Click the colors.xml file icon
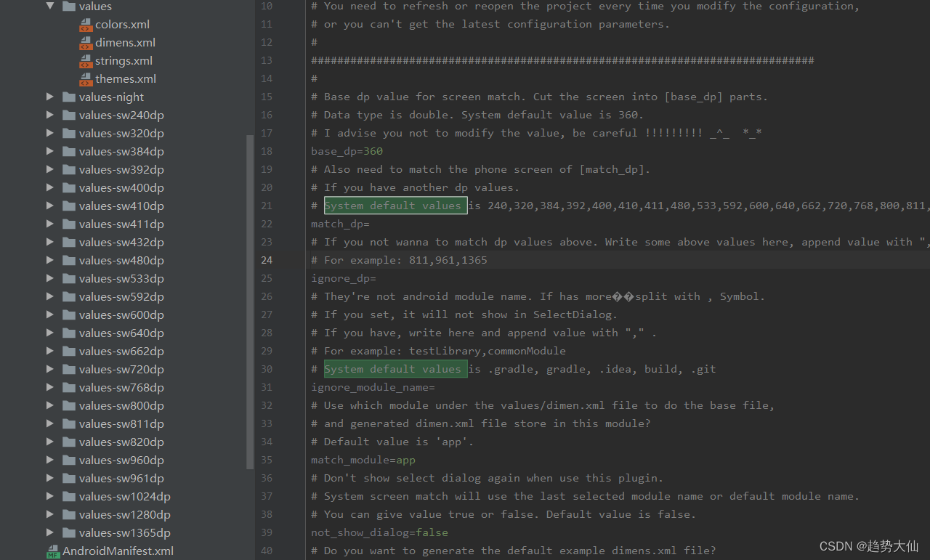This screenshot has height=560, width=930. coord(86,24)
